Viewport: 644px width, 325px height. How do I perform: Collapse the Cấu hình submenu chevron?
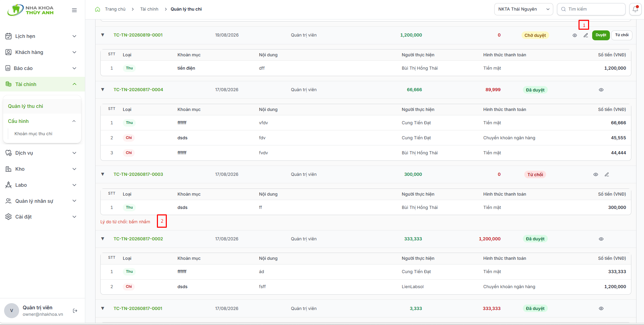pos(74,121)
